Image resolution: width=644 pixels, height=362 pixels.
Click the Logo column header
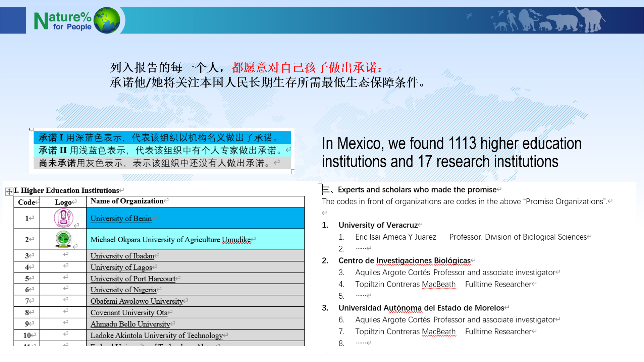pyautogui.click(x=63, y=202)
